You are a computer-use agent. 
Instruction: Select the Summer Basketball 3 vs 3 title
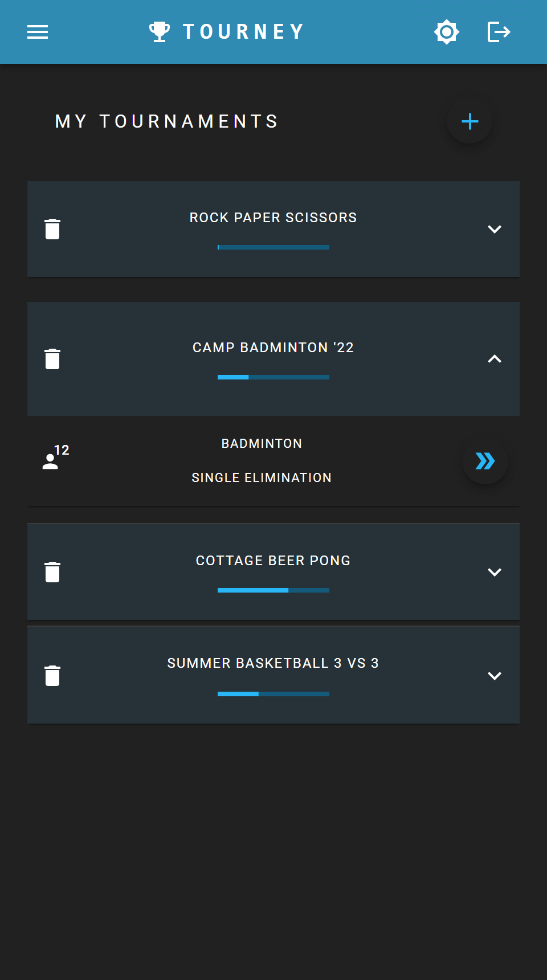point(273,663)
